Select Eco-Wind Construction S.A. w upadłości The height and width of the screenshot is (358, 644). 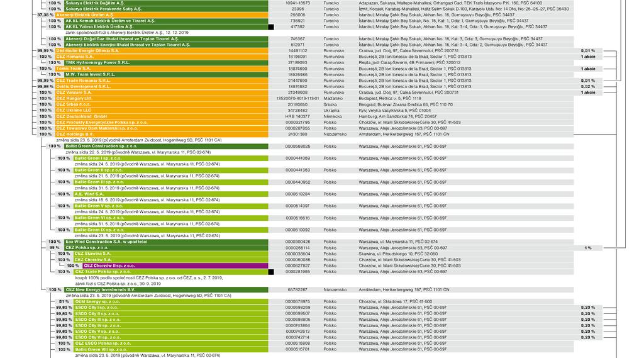click(166, 242)
